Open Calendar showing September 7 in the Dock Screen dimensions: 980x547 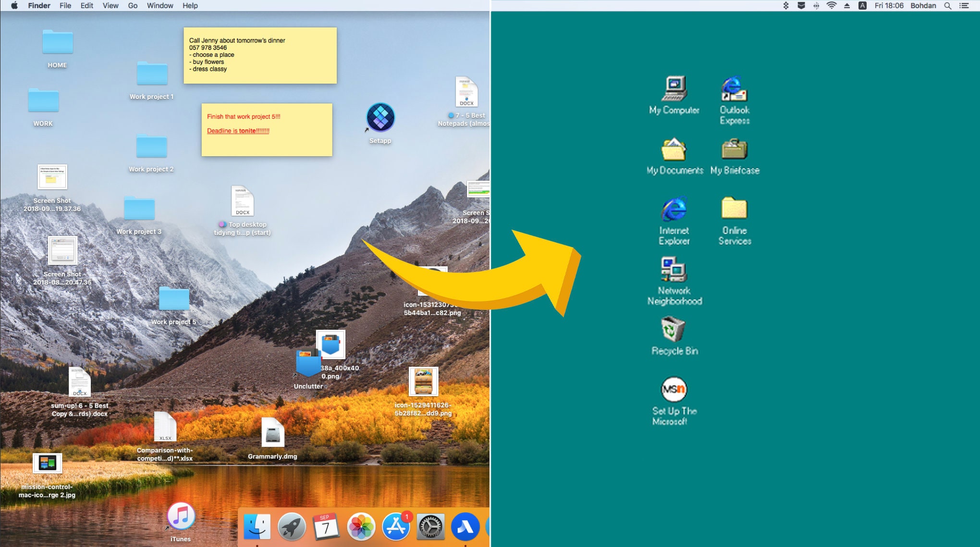point(326,526)
